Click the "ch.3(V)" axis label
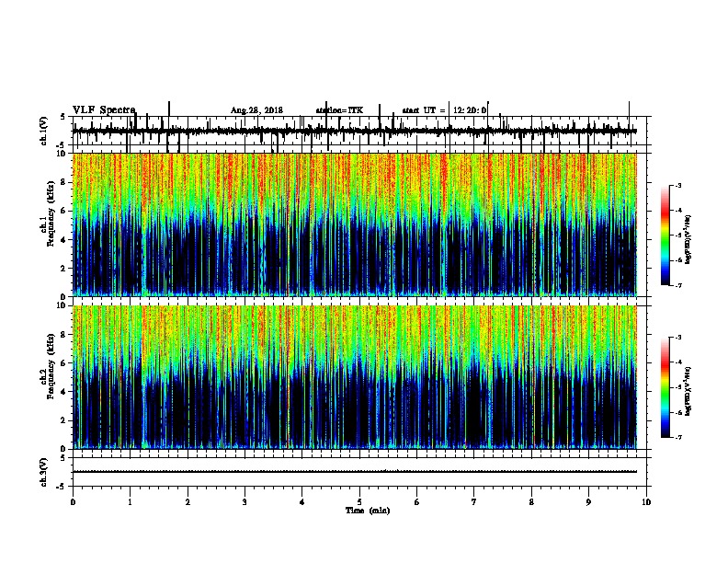728x563 pixels. point(44,472)
